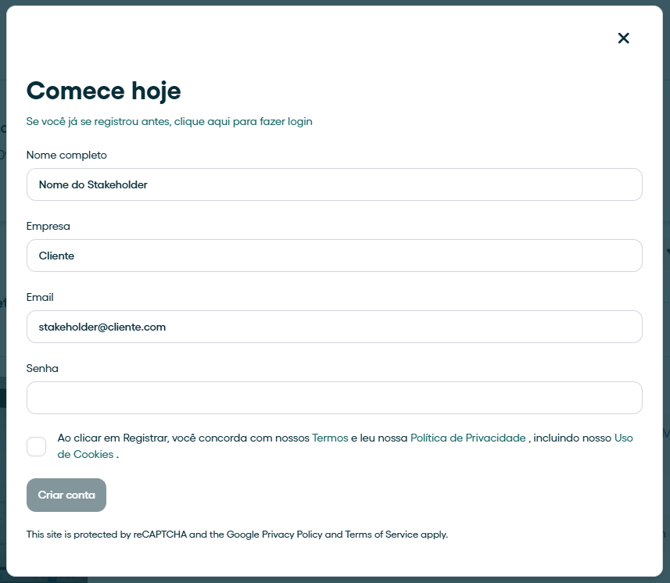Click Google Privacy Policy in reCAPTCHA notice
This screenshot has width=670, height=583.
(x=274, y=535)
